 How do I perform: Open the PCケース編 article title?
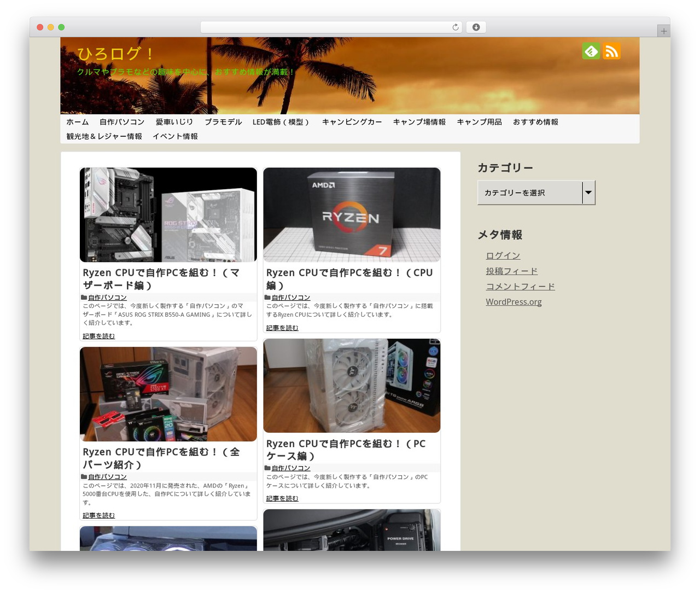pos(346,450)
